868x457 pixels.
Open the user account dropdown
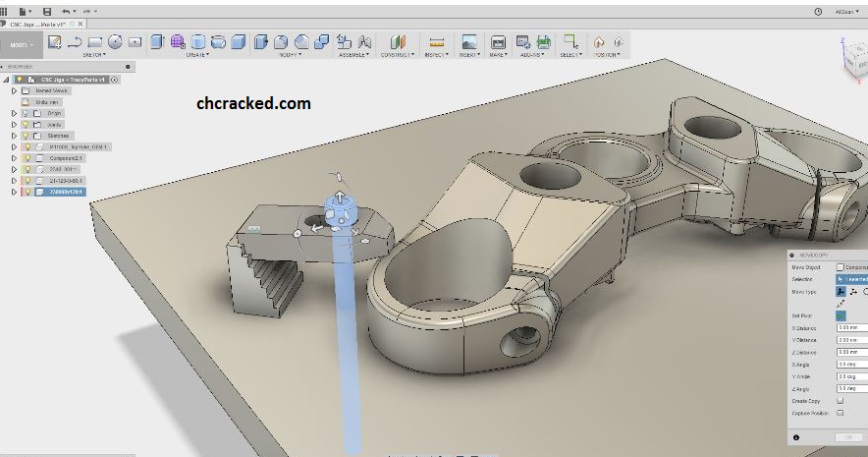pyautogui.click(x=847, y=11)
